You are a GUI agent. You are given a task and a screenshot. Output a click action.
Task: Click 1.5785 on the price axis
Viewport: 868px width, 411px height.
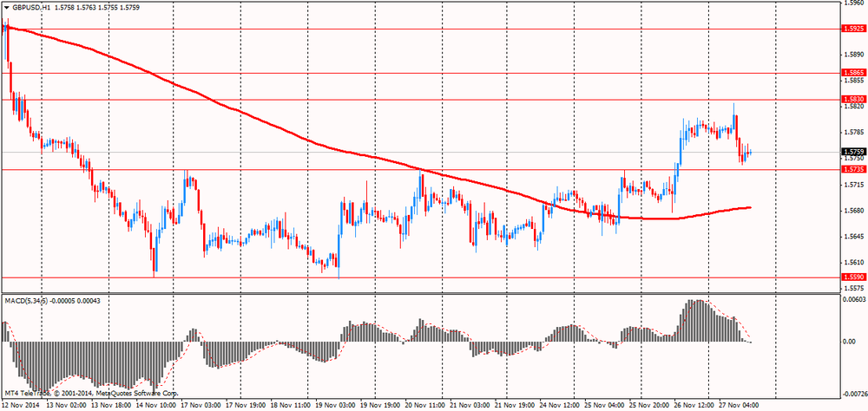click(x=853, y=132)
